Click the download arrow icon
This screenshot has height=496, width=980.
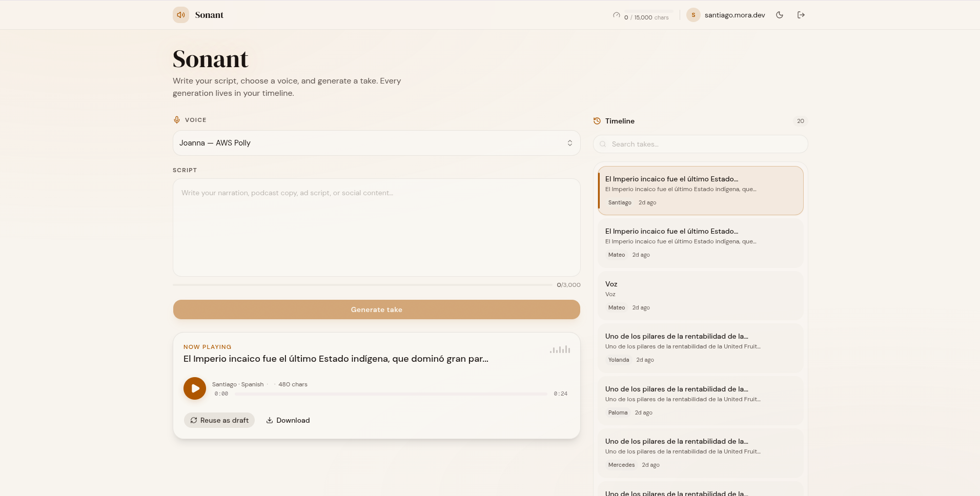tap(270, 420)
